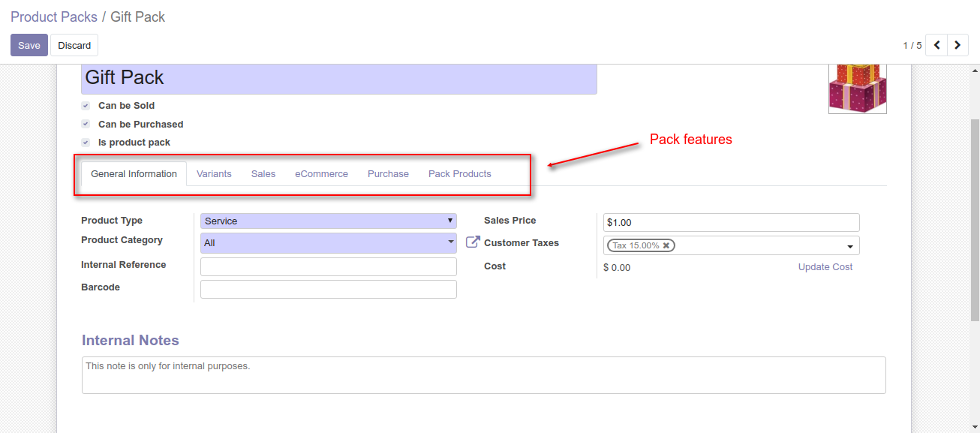
Task: Open the Variants tab
Action: click(214, 174)
